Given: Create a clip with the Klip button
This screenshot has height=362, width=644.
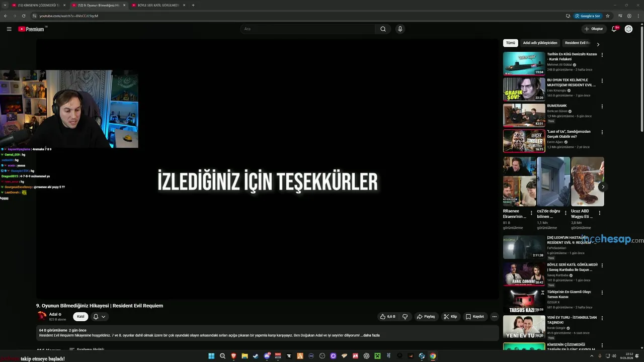Looking at the screenshot, I should tap(450, 317).
